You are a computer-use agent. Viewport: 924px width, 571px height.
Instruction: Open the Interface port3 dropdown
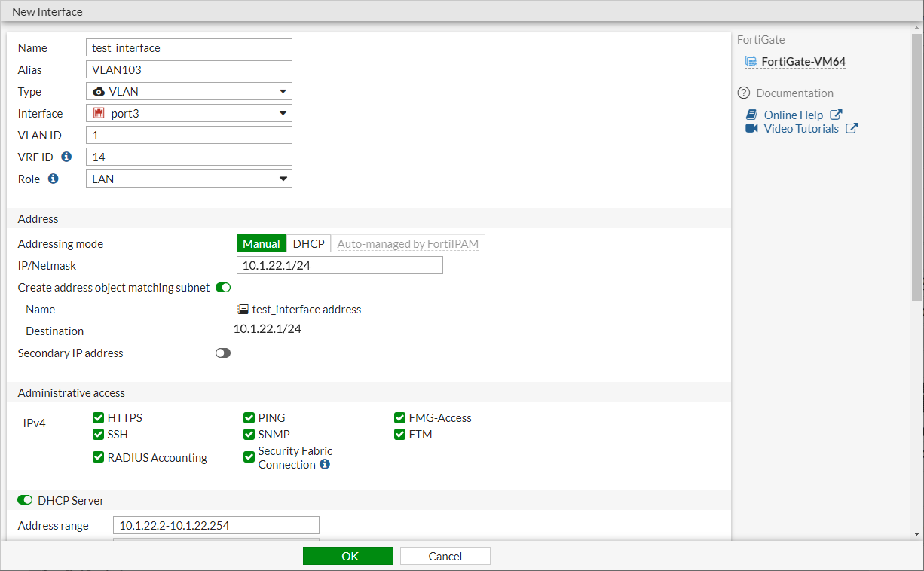(x=189, y=113)
